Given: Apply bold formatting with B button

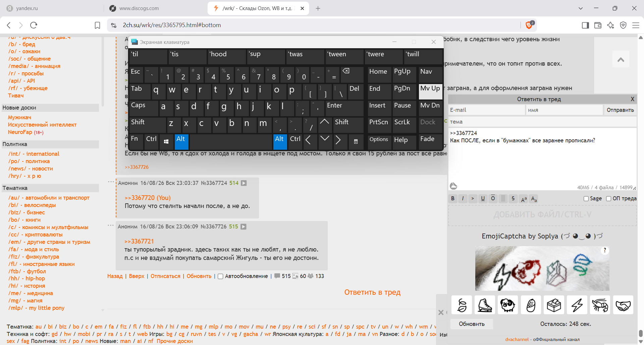Looking at the screenshot, I should coord(453,198).
